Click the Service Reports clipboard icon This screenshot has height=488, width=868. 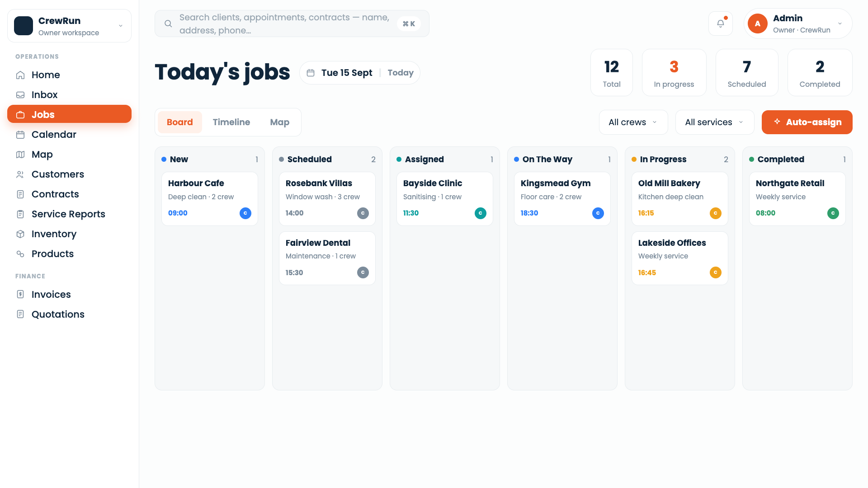[20, 214]
